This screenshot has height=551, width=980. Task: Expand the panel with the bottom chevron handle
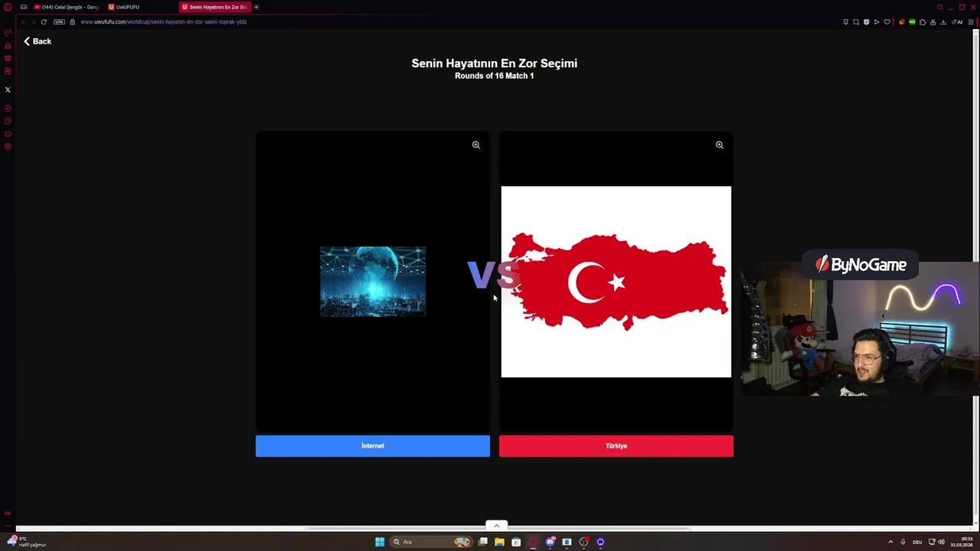pyautogui.click(x=496, y=526)
